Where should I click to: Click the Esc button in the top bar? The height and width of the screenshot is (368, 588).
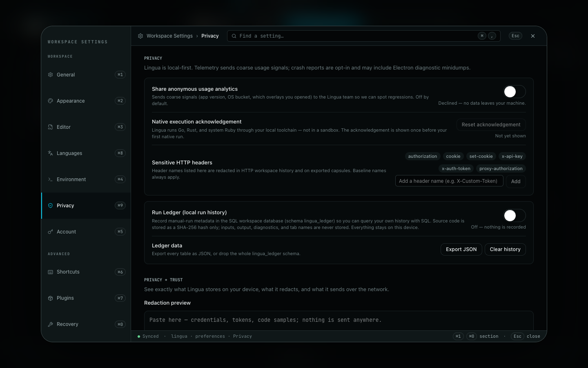pos(515,36)
